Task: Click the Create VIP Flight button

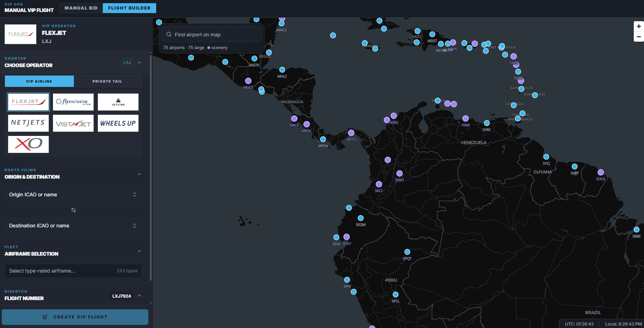Action: tap(75, 317)
